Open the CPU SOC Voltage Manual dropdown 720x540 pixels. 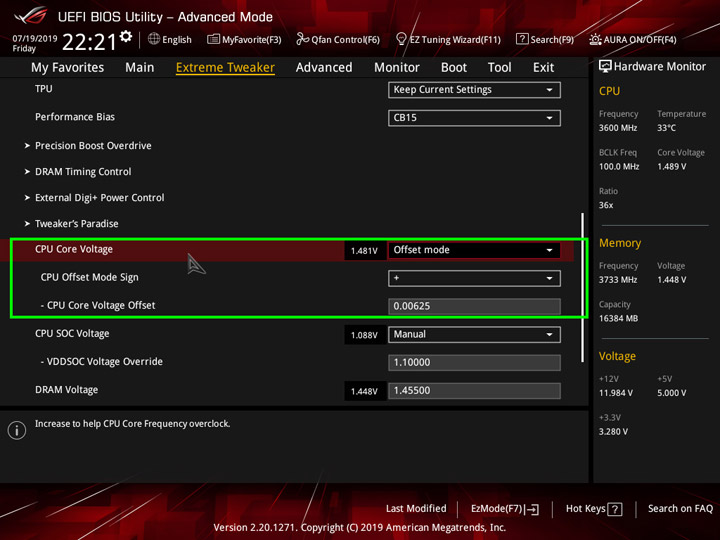pyautogui.click(x=474, y=335)
